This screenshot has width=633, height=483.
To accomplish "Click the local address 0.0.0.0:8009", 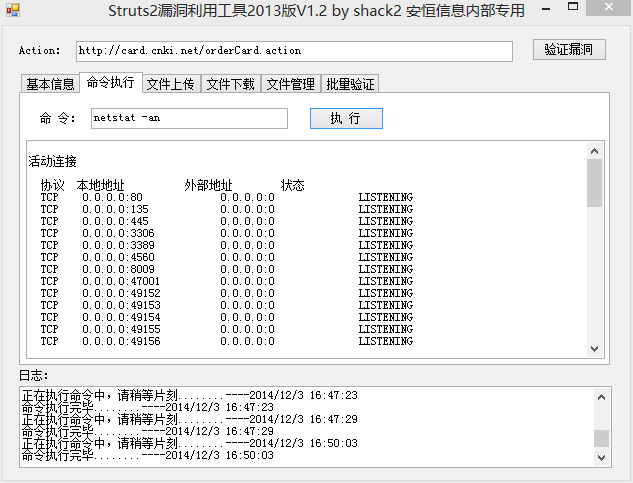I will coord(118,269).
